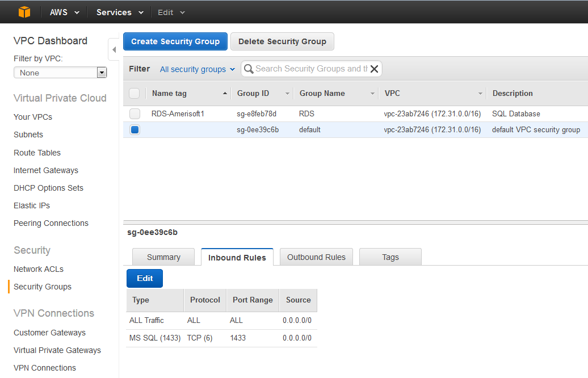Viewport: 588px width, 378px height.
Task: Click the Description column header
Action: [513, 94]
